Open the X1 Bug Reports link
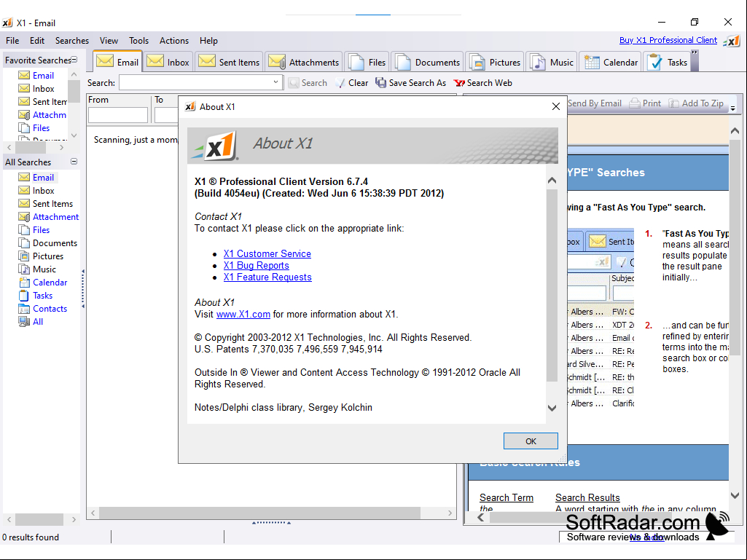This screenshot has height=560, width=747. [x=257, y=266]
